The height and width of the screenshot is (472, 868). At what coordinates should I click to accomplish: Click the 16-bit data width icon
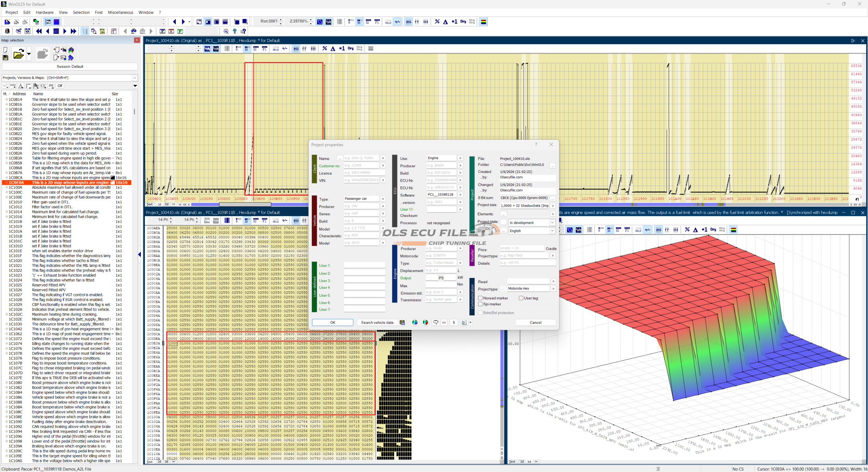359,22
